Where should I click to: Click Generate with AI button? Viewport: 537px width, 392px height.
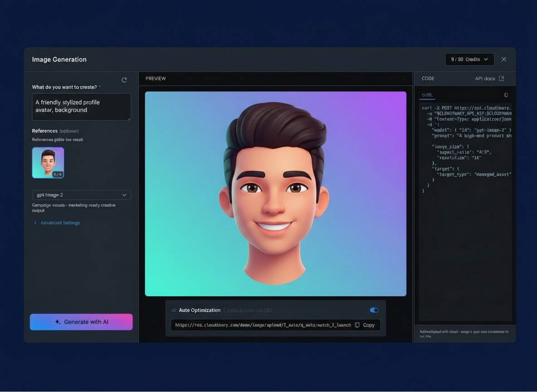[81, 322]
